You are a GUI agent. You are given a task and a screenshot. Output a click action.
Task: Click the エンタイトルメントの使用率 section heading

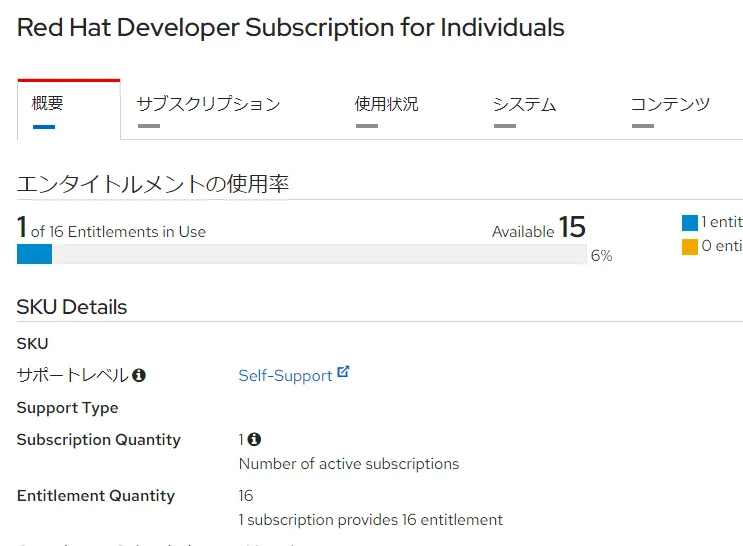153,184
